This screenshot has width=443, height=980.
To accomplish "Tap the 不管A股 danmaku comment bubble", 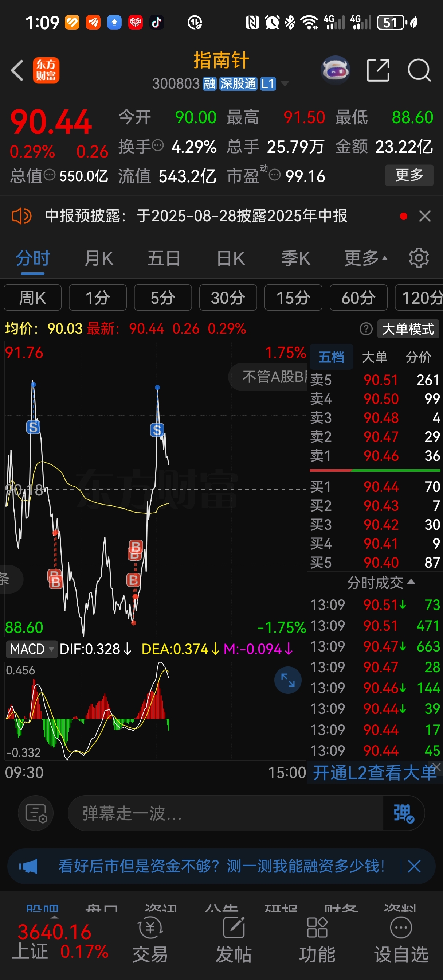I will 268,377.
